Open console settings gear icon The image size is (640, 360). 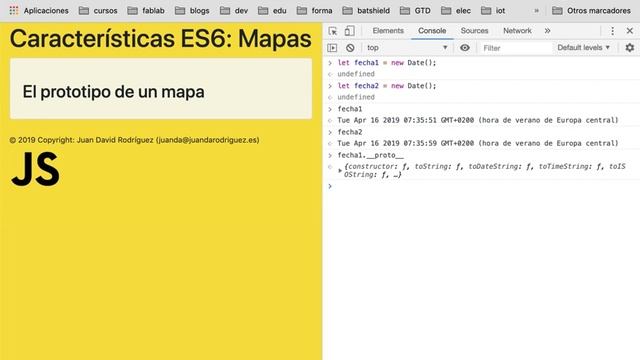(630, 48)
